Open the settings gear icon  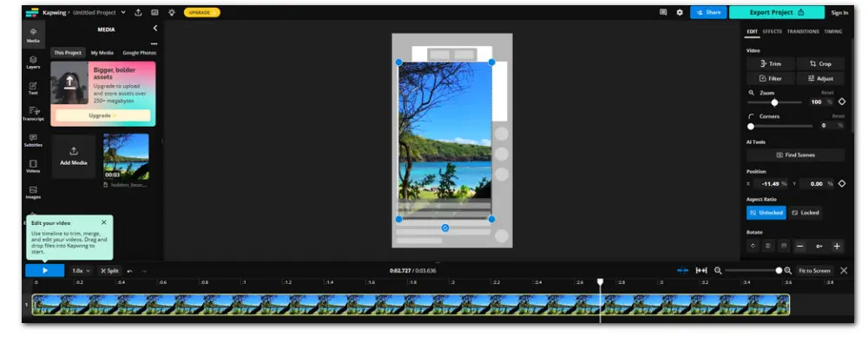click(680, 12)
